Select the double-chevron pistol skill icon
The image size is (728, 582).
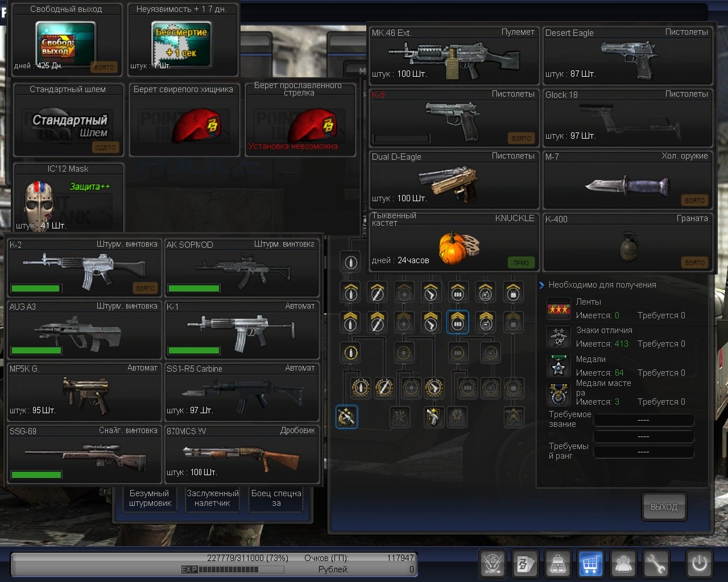point(431,292)
